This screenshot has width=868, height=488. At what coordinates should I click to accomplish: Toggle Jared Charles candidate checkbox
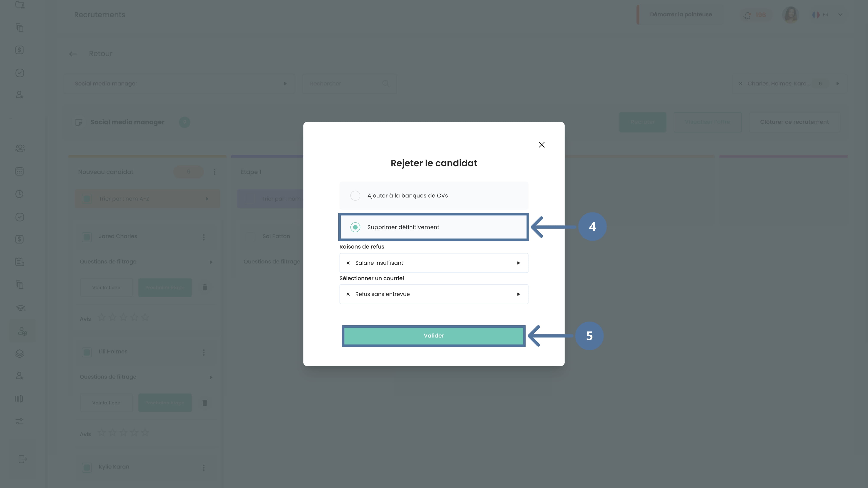point(87,237)
